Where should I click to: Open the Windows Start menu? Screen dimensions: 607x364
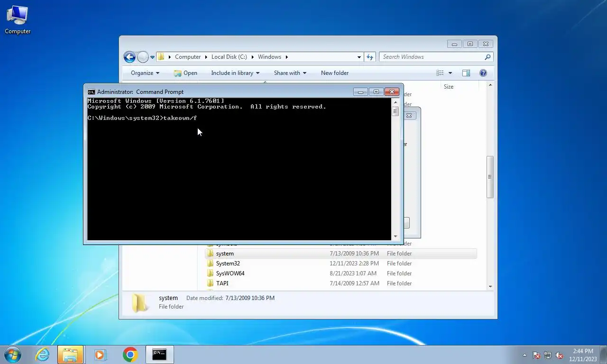[13, 354]
